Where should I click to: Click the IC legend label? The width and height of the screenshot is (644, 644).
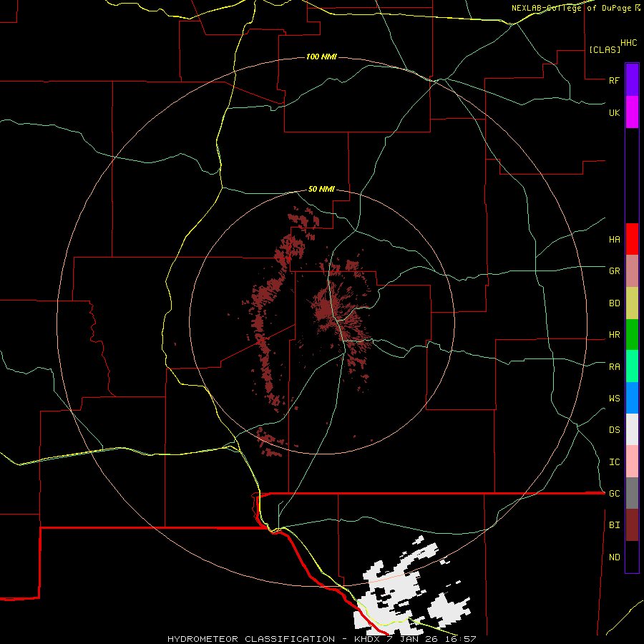click(x=614, y=462)
